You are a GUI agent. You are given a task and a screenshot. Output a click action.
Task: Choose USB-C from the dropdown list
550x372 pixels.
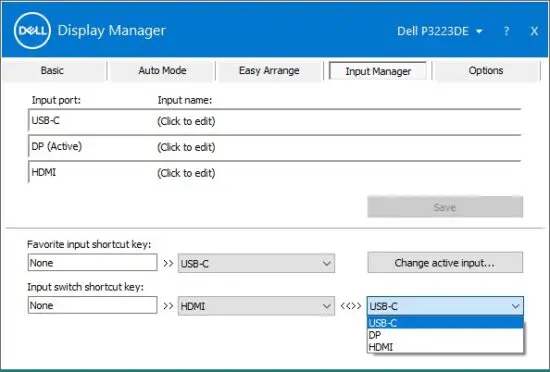445,323
